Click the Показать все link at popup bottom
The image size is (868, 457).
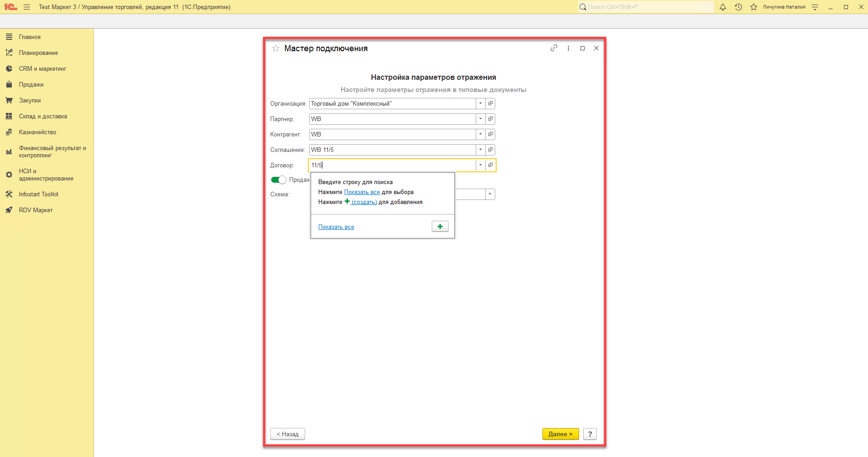[x=336, y=227]
